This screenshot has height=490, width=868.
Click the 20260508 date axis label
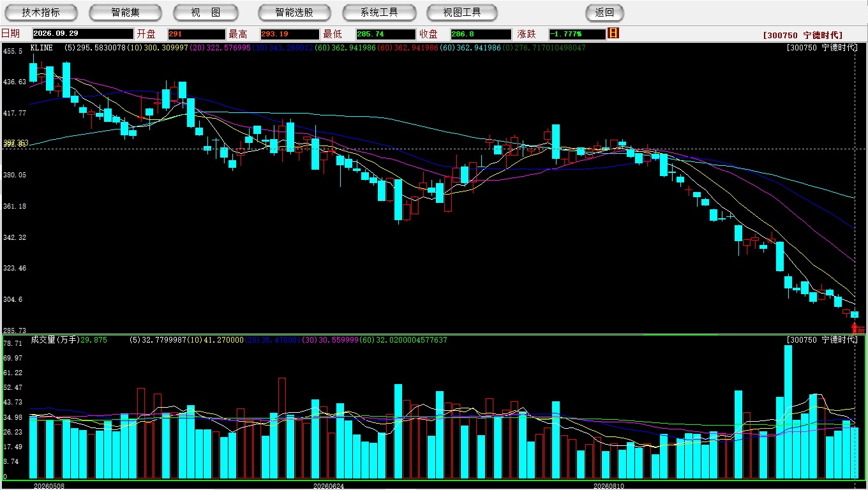tap(49, 486)
